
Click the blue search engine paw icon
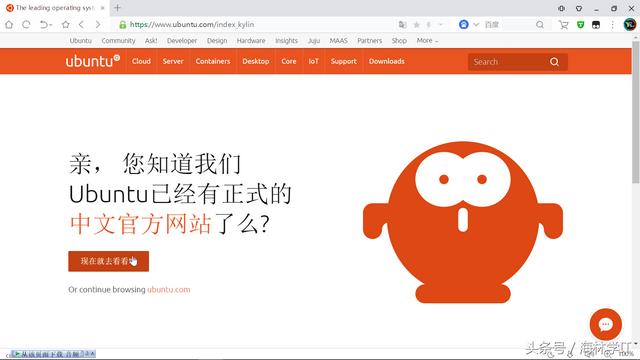pyautogui.click(x=464, y=24)
